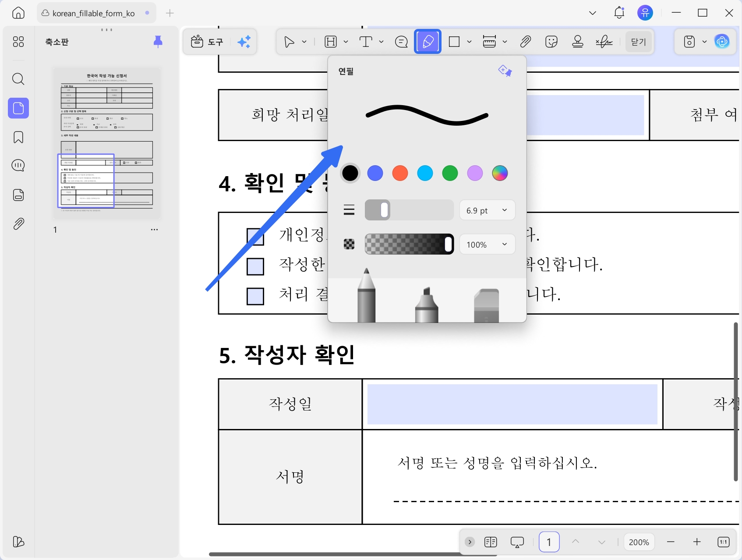Select page 1 thumbnail

point(107,143)
